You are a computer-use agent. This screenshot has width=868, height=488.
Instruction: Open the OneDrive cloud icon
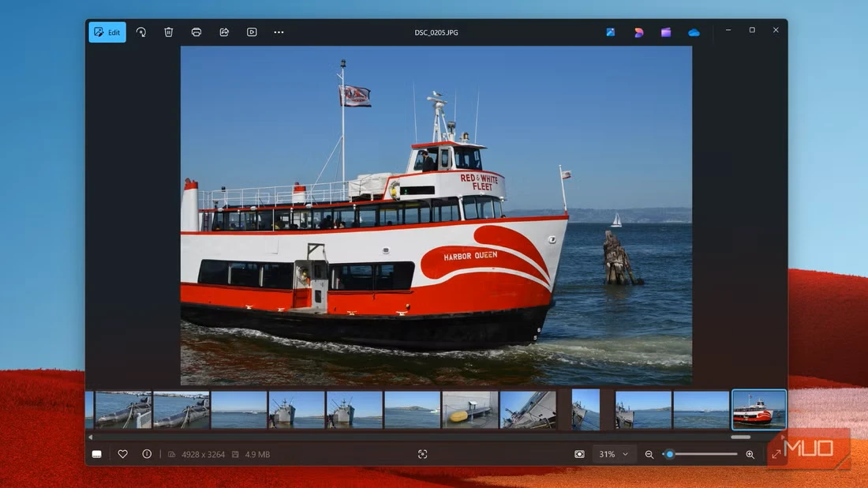694,32
